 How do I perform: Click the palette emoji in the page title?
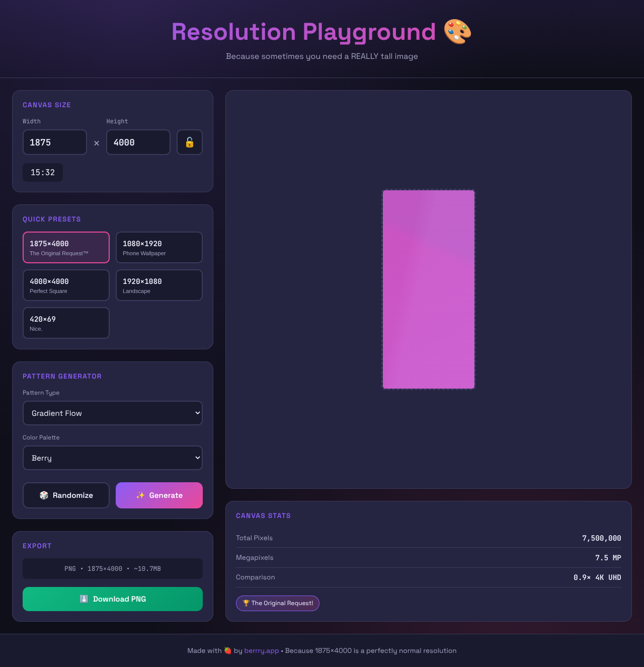coord(457,31)
